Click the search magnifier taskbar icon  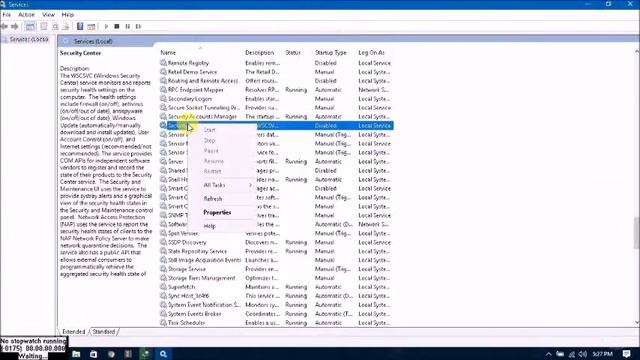click(x=163, y=354)
